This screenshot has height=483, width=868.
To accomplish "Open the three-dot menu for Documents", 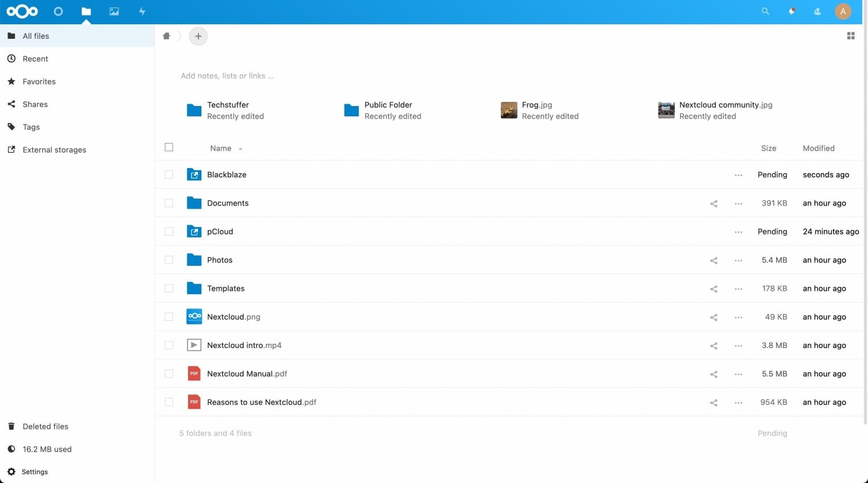I will 738,203.
